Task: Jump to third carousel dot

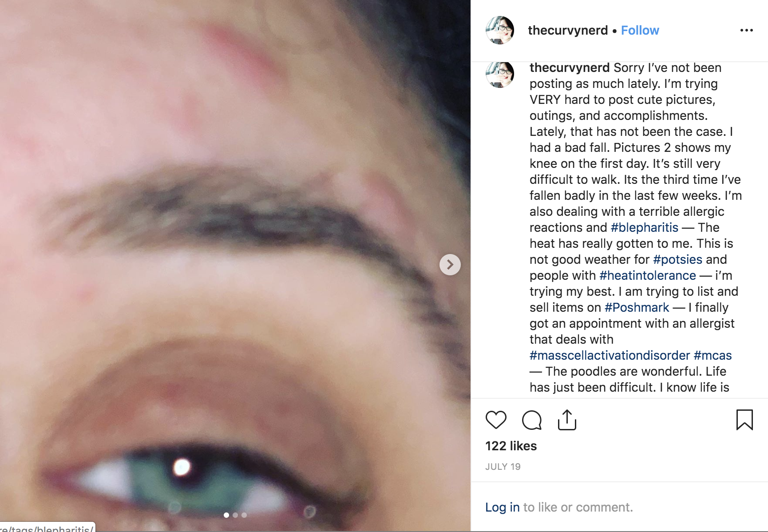Action: (x=244, y=515)
